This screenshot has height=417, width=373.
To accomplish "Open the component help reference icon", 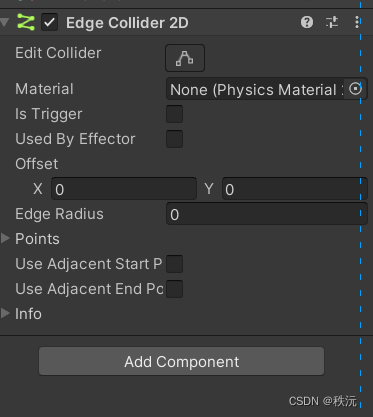I will click(307, 22).
